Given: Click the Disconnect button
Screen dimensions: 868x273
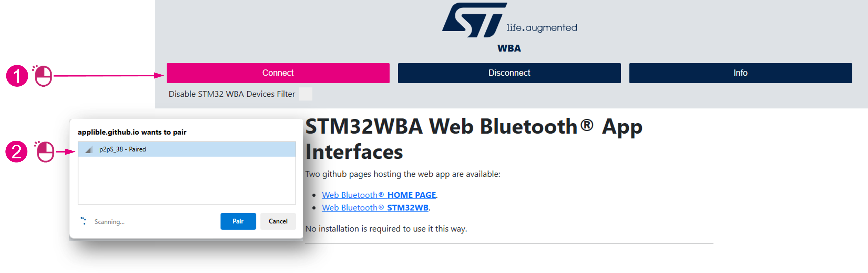Looking at the screenshot, I should pyautogui.click(x=509, y=73).
